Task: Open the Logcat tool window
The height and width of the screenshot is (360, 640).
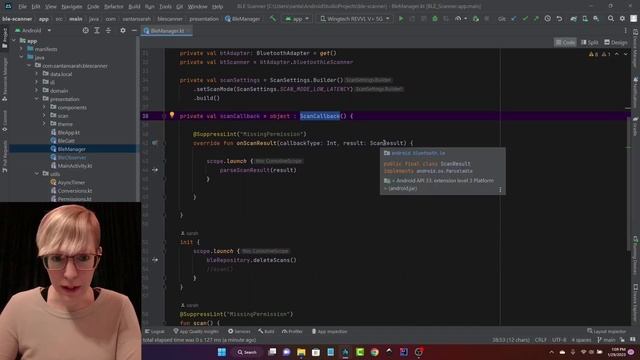Action: click(x=155, y=331)
